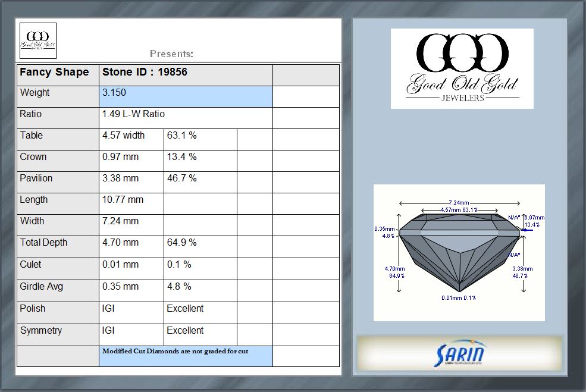
Task: Click the 'Crown' row label
Action: click(58, 161)
